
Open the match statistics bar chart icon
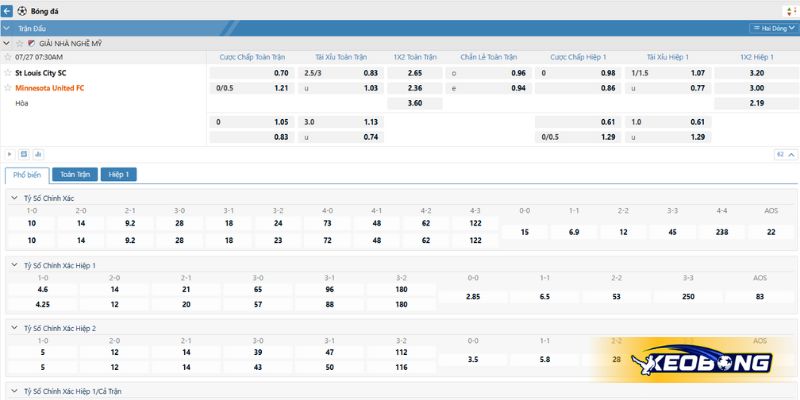pyautogui.click(x=38, y=154)
